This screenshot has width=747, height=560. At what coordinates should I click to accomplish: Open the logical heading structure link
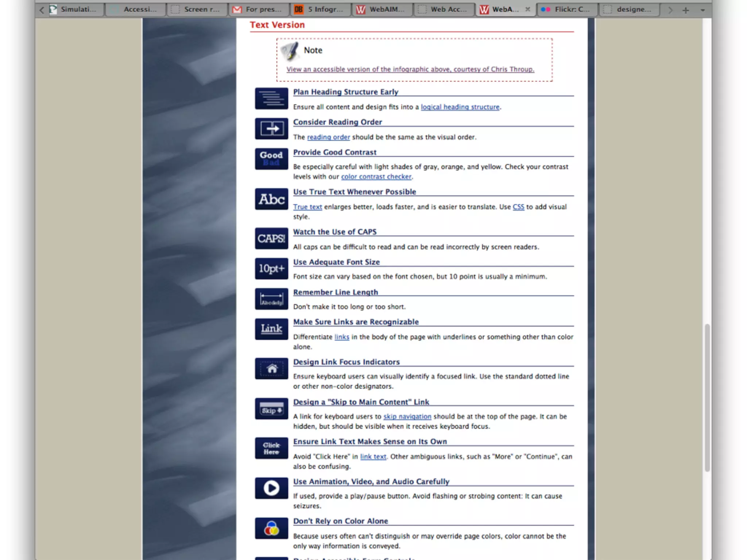(x=460, y=107)
